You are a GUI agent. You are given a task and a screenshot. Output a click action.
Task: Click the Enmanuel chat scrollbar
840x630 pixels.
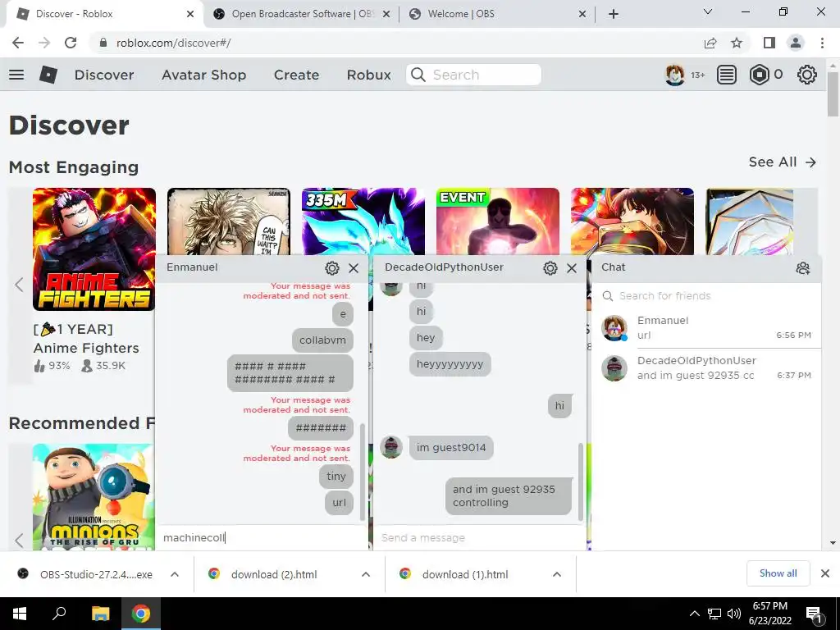click(362, 472)
